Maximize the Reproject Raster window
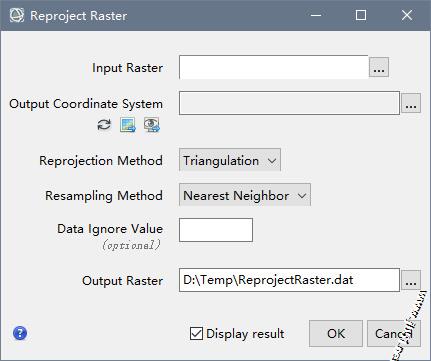431x361 pixels. (361, 15)
